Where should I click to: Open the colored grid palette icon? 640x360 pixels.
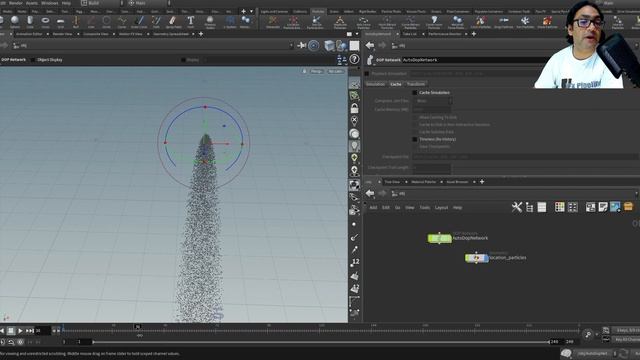click(560, 207)
